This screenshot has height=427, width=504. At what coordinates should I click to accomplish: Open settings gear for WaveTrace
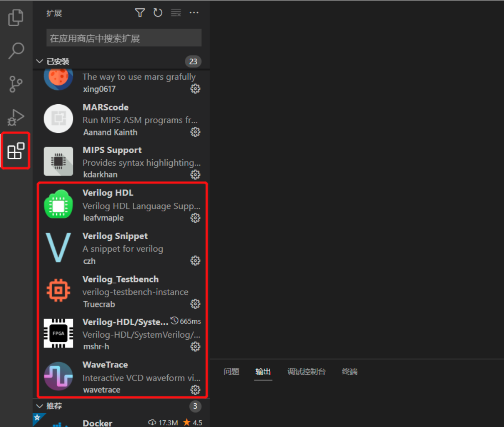(x=195, y=390)
